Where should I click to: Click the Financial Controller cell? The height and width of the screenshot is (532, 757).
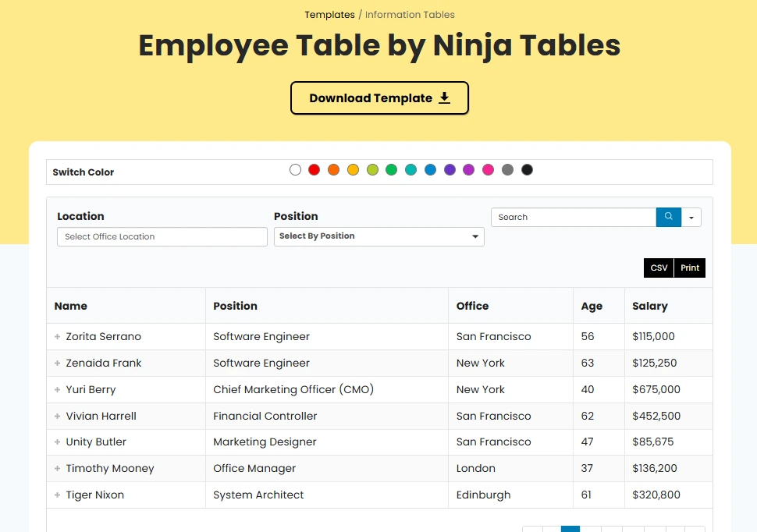327,416
